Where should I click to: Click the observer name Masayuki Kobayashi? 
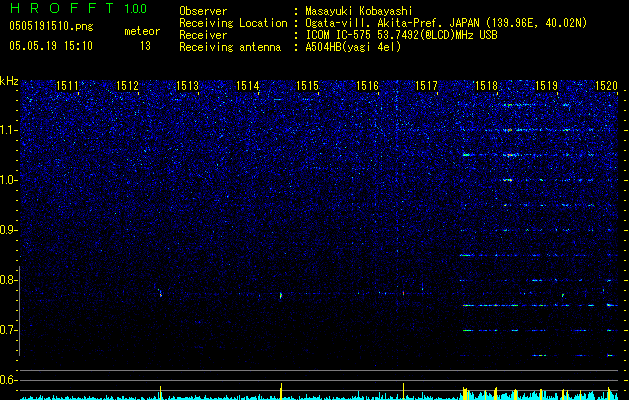[x=359, y=11]
